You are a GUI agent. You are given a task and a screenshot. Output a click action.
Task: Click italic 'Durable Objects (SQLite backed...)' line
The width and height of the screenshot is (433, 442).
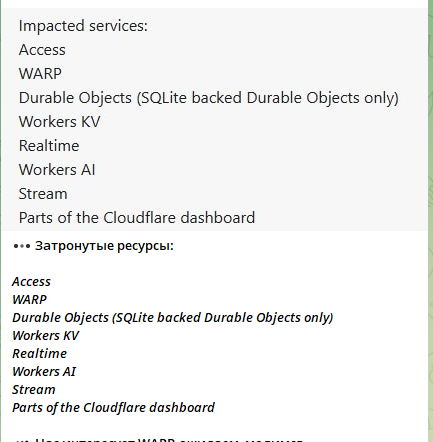[x=173, y=318]
